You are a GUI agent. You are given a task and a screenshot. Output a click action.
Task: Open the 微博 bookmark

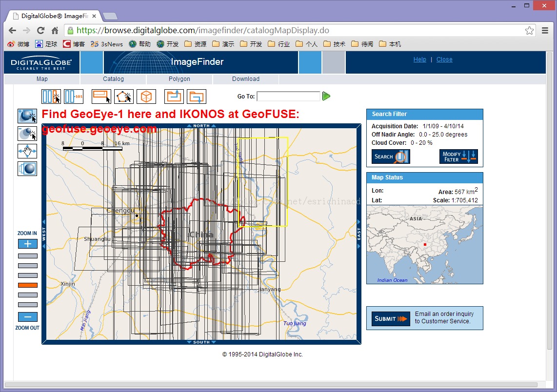(19, 44)
